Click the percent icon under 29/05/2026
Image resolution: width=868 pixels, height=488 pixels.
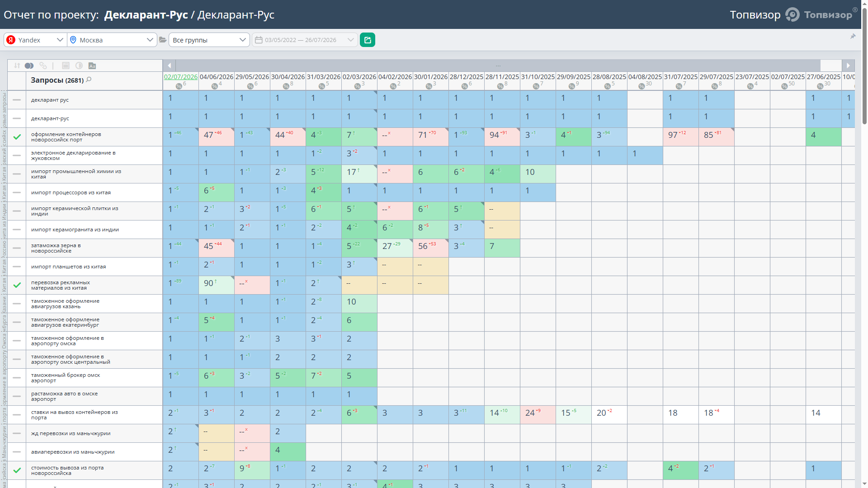(250, 86)
